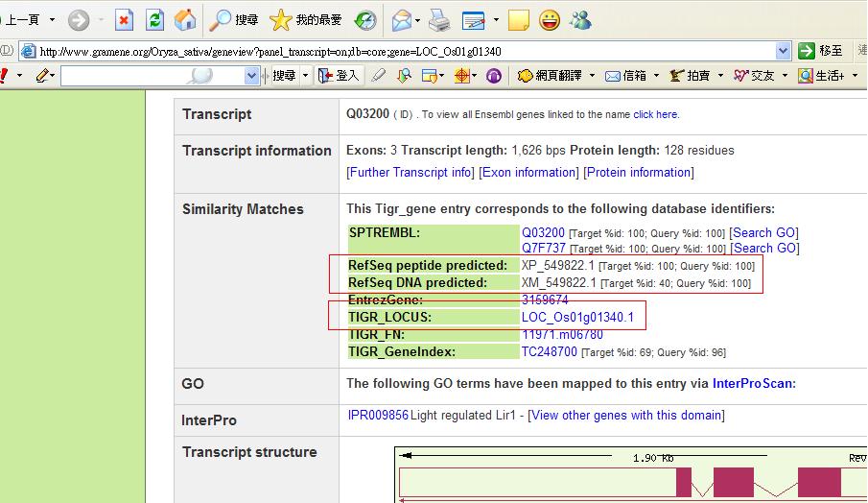This screenshot has height=503, width=868.
Task: Click the IPR009856 InterPro link
Action: pos(378,416)
